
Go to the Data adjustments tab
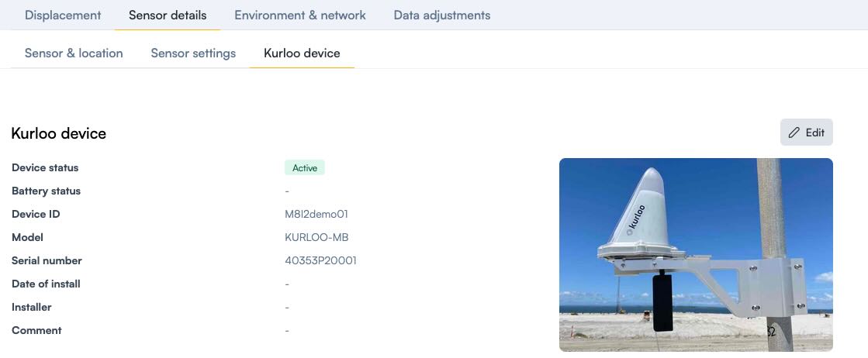coord(442,15)
